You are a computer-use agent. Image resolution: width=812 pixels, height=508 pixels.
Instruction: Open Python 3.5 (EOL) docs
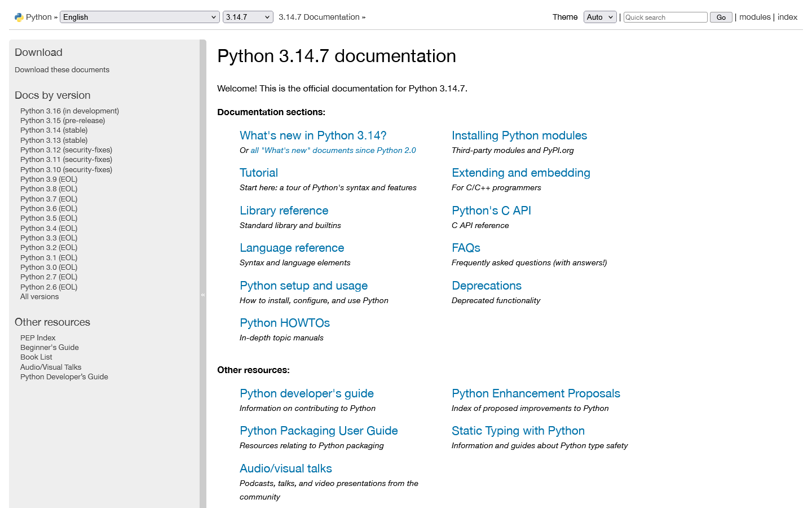click(49, 218)
